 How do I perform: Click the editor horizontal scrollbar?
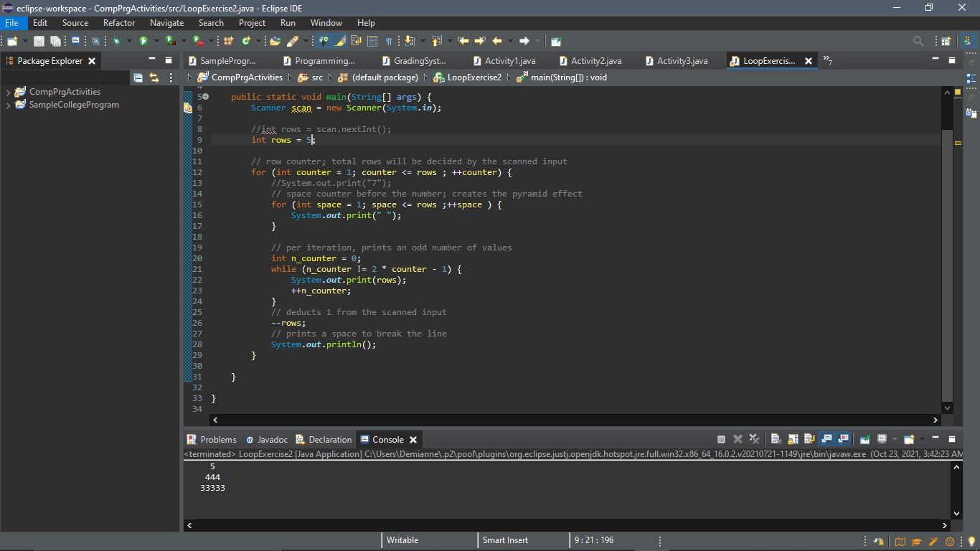pos(575,420)
